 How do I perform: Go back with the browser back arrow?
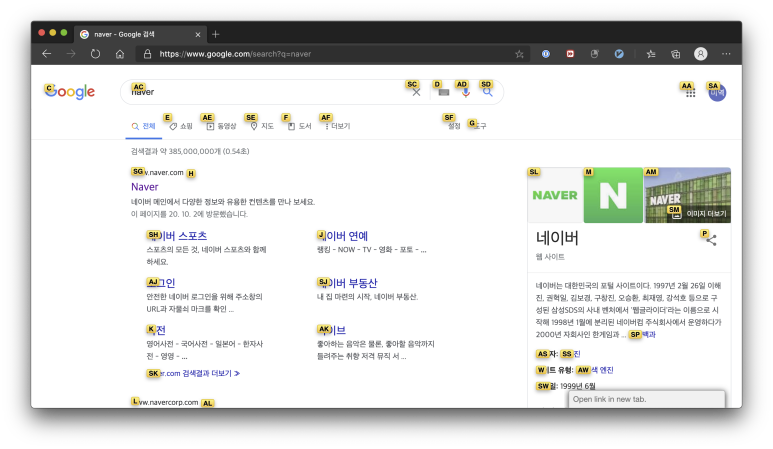(x=47, y=54)
